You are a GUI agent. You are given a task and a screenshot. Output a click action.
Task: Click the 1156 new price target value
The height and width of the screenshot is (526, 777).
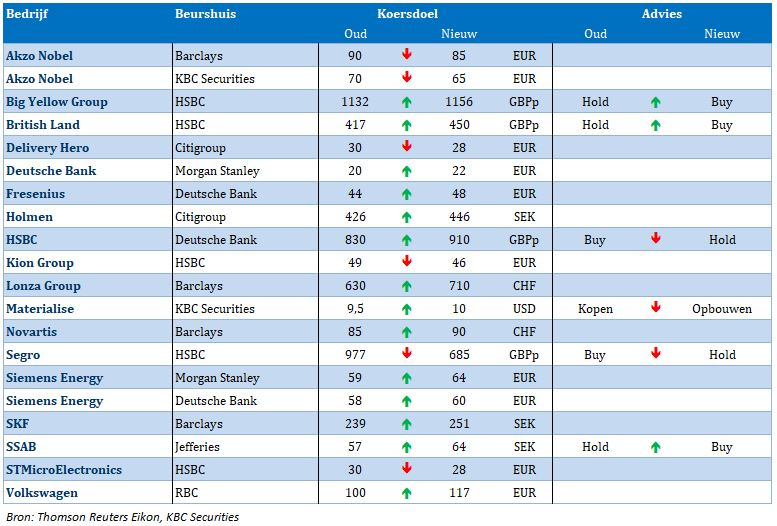click(459, 102)
